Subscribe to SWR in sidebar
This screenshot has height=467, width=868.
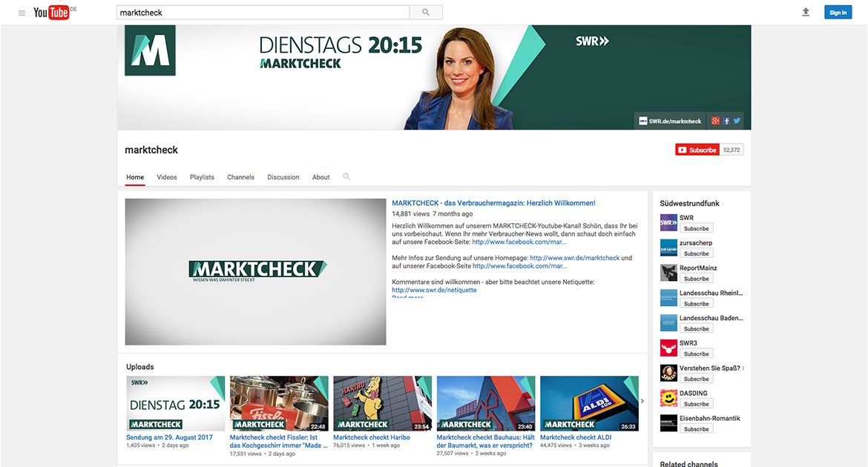tap(697, 228)
